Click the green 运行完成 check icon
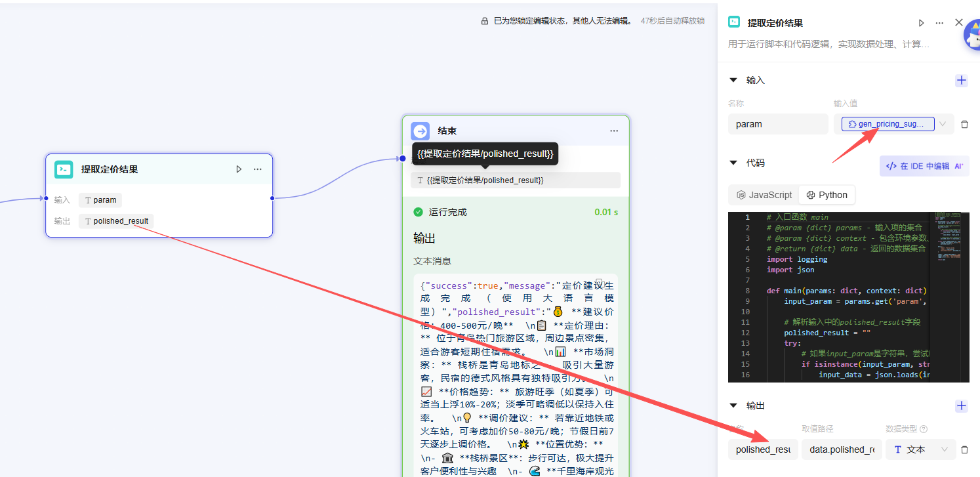Viewport: 980px width, 477px height. point(418,212)
